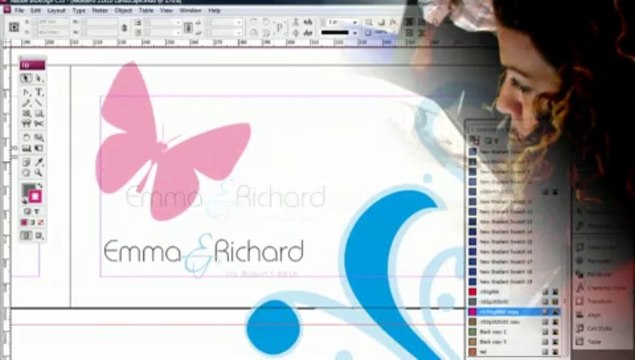Activate the Fill box in toolbox
635x360 pixels.
point(28,189)
